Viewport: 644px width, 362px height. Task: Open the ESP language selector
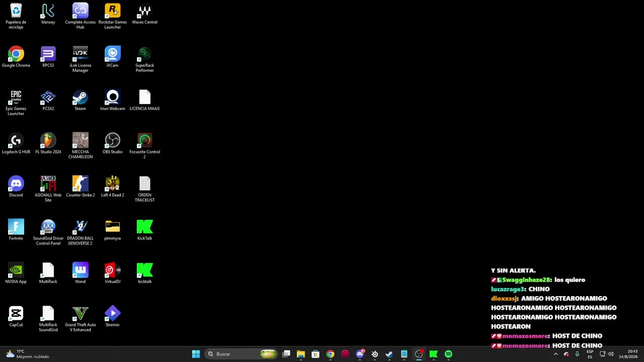590,354
